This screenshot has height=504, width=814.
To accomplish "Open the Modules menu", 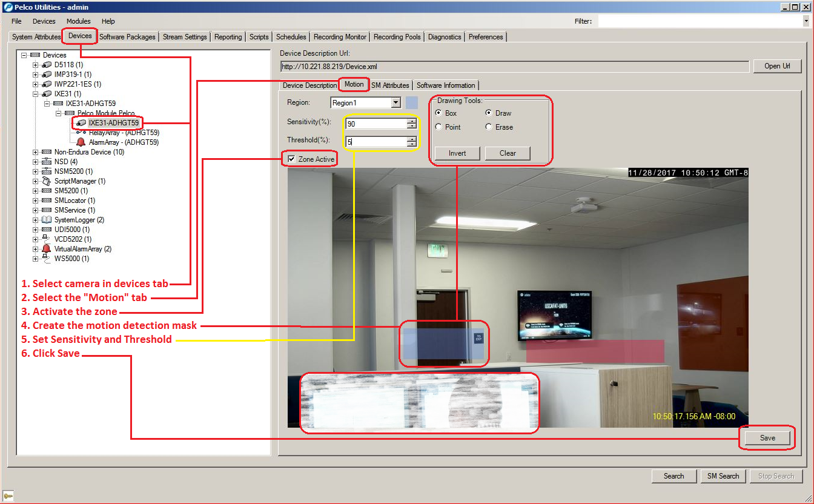I will tap(78, 21).
